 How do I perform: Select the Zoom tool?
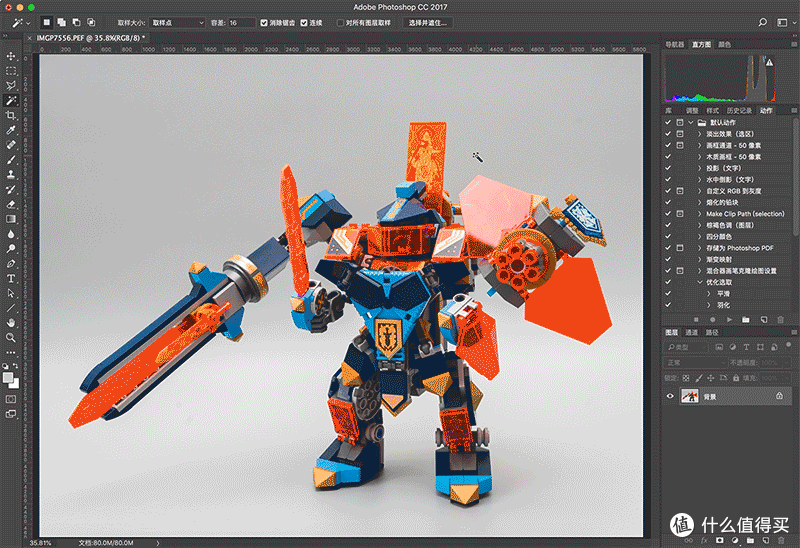pyautogui.click(x=11, y=338)
